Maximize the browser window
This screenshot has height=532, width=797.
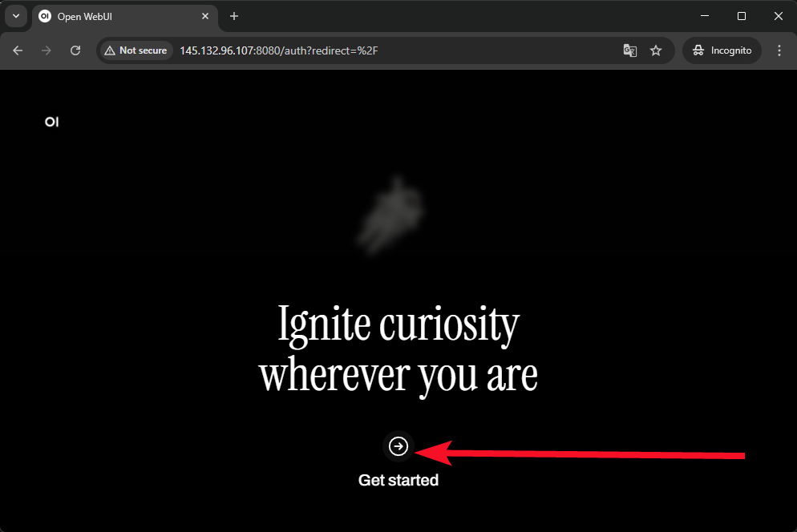pos(742,16)
